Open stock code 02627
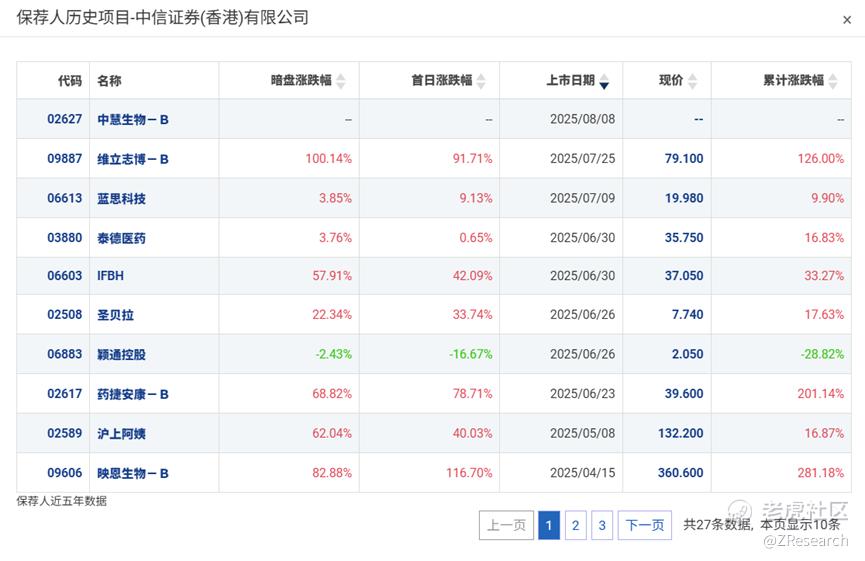Viewport: 865px width, 561px height. [65, 119]
